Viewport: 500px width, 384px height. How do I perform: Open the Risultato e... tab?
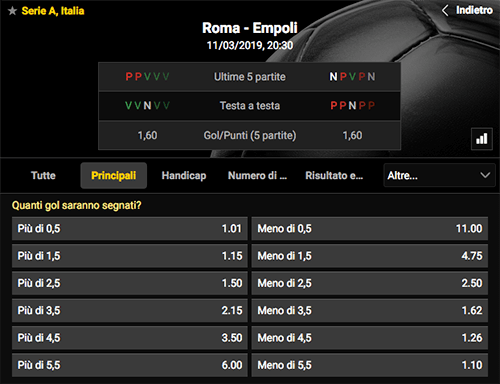(334, 175)
